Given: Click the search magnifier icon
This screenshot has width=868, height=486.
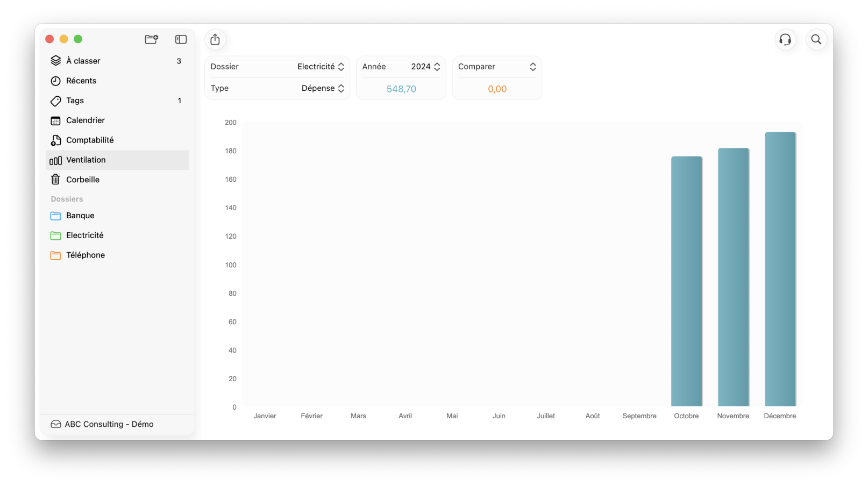Looking at the screenshot, I should pyautogui.click(x=816, y=40).
